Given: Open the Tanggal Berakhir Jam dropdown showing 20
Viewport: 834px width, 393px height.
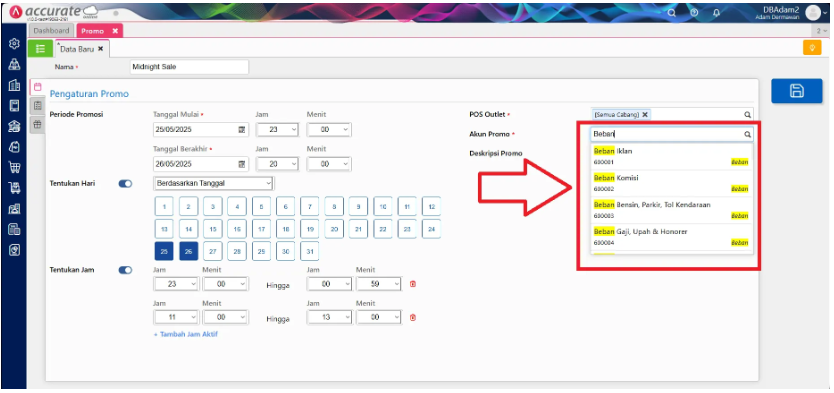Looking at the screenshot, I should click(277, 164).
